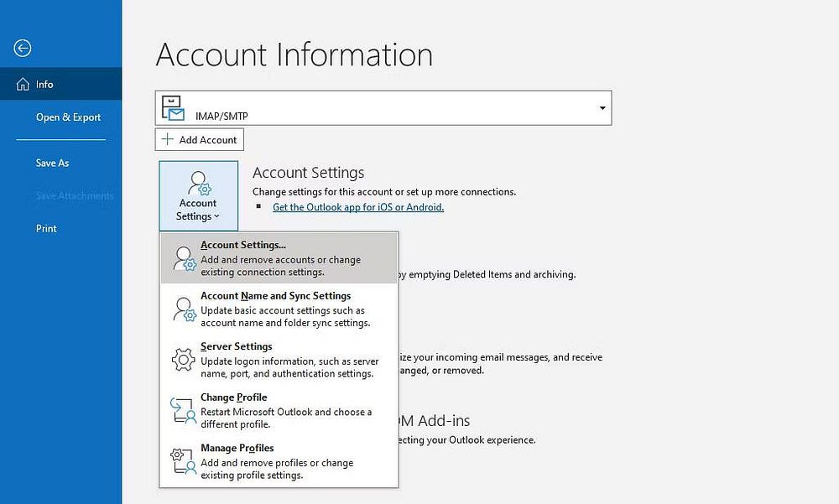Open the account selector dropdown arrow
Viewport: 839px width, 504px height.
pyautogui.click(x=602, y=108)
